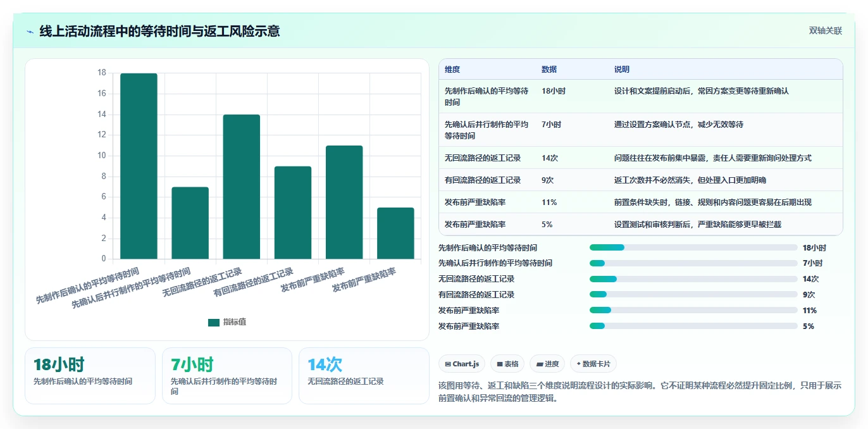
Task: Click the x-axis label 有回流路径的返工记录
Action: 253,282
